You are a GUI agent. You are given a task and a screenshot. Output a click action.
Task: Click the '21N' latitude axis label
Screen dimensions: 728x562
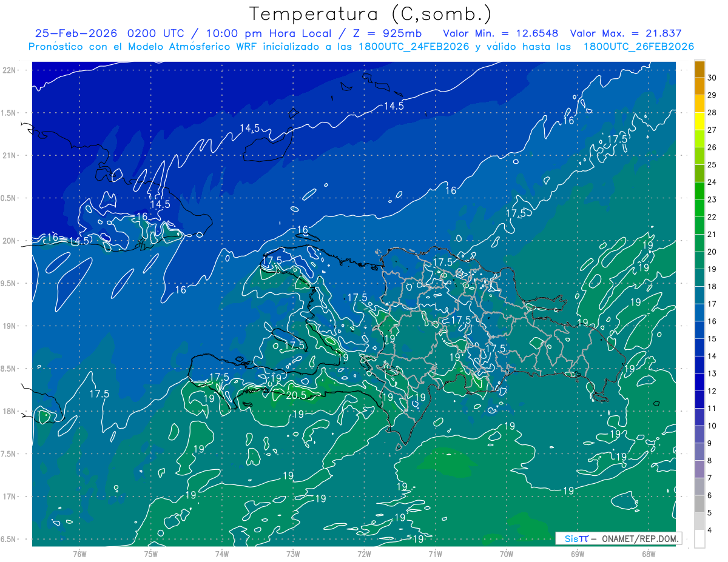tap(8, 155)
